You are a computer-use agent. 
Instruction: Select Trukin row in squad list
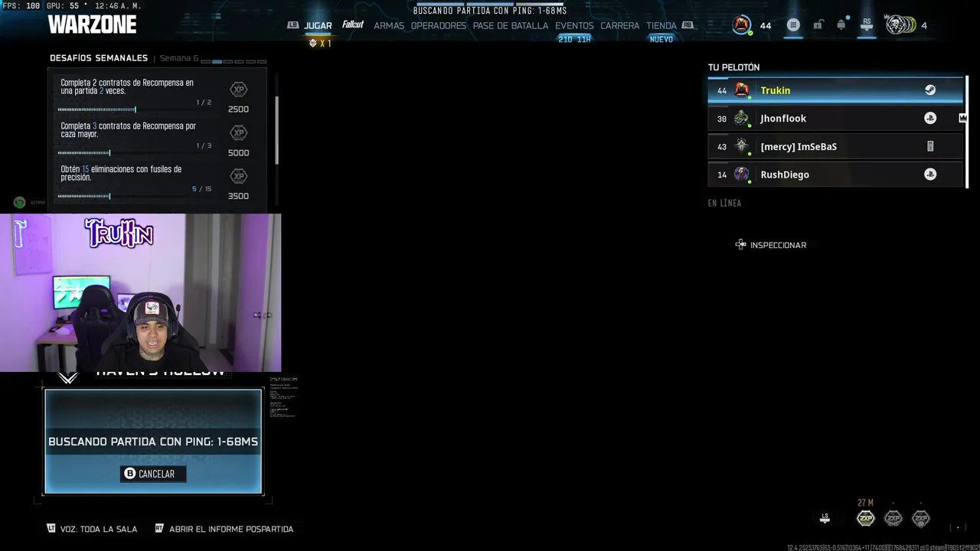click(x=835, y=90)
